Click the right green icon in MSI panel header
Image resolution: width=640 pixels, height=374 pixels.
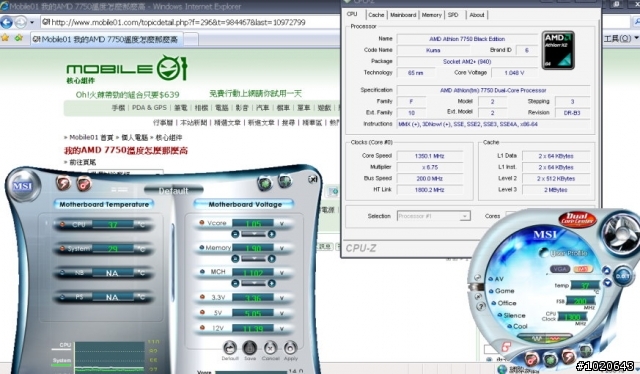point(285,180)
